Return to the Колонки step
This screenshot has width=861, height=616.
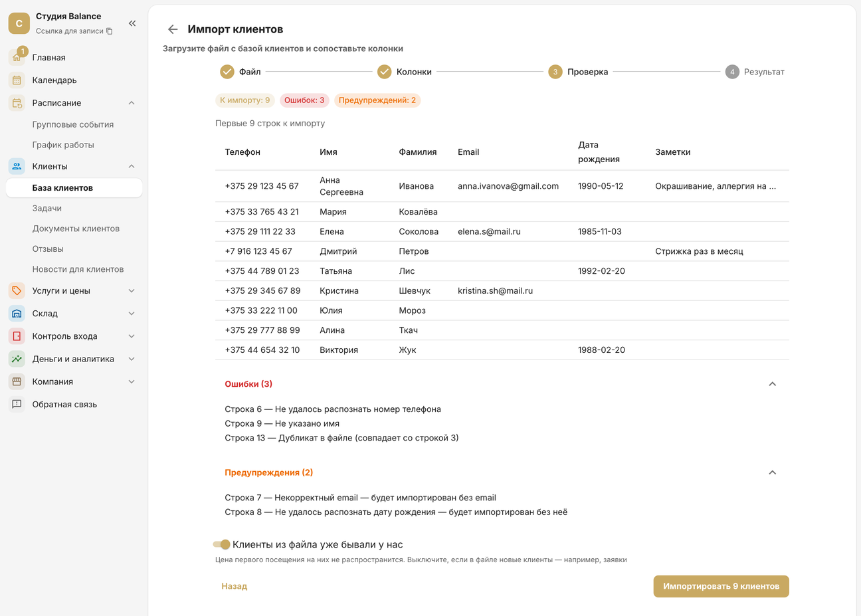point(405,72)
